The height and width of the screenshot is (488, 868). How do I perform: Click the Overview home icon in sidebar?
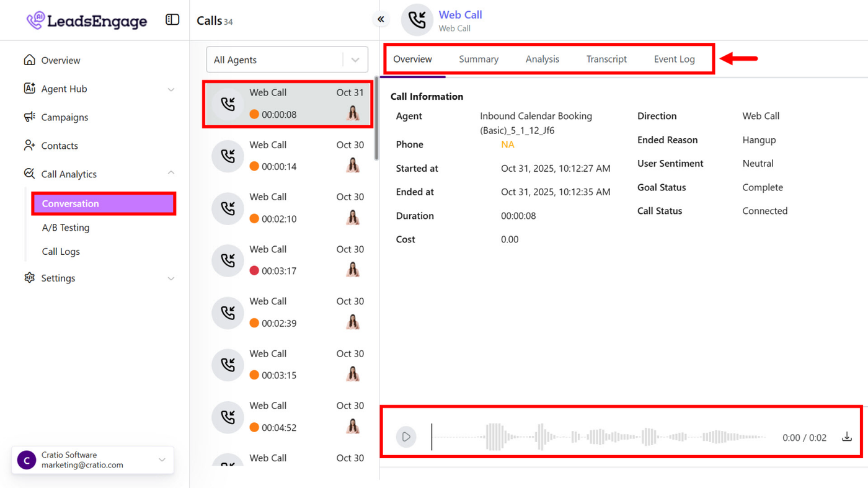click(x=29, y=60)
